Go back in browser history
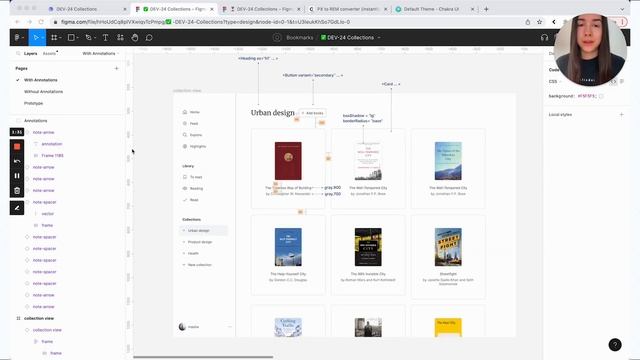 17,22
